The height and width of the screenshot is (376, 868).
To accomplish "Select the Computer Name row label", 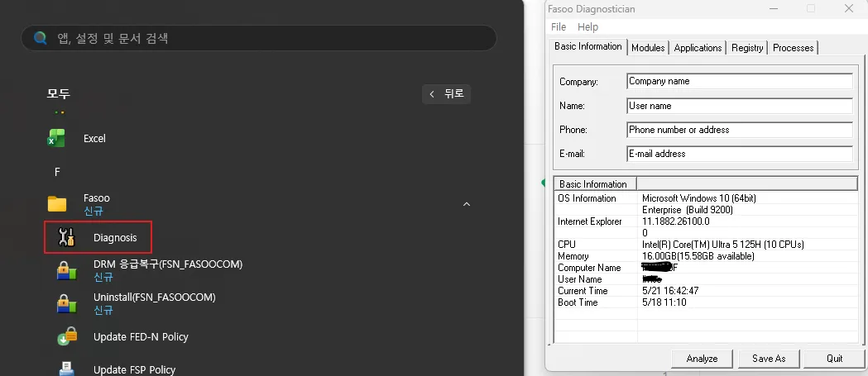I will [589, 268].
